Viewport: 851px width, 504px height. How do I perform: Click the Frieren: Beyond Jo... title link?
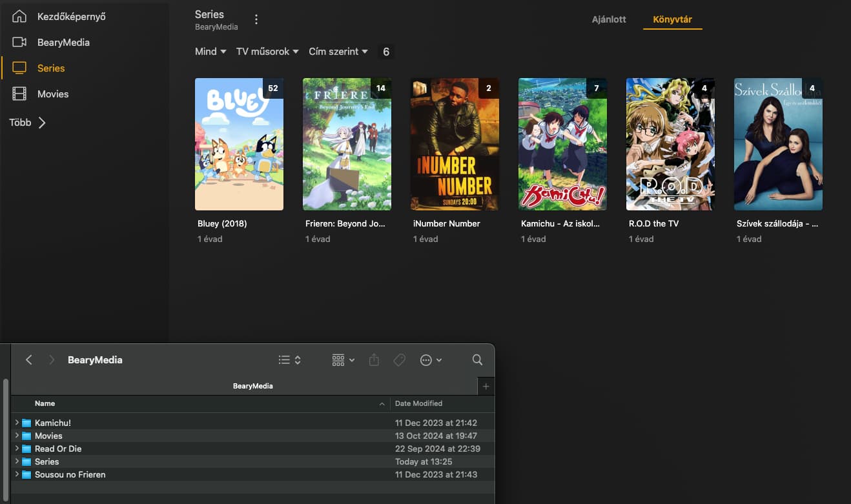pos(345,223)
